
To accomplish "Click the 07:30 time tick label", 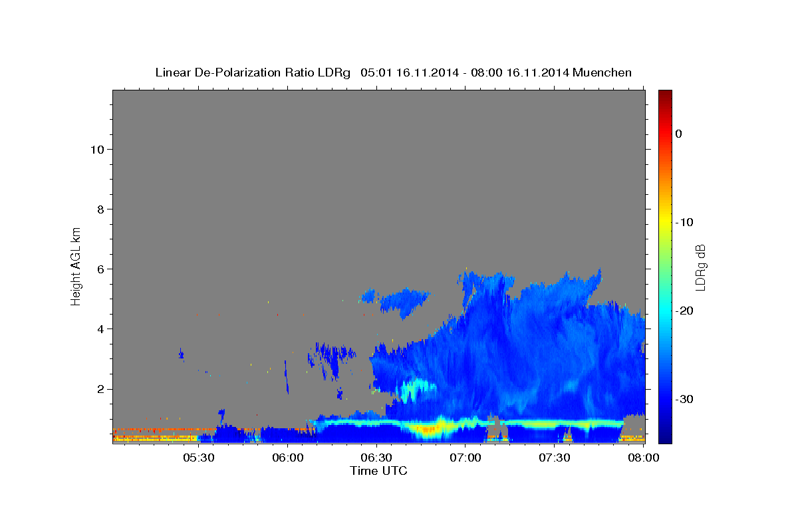I will (x=555, y=458).
